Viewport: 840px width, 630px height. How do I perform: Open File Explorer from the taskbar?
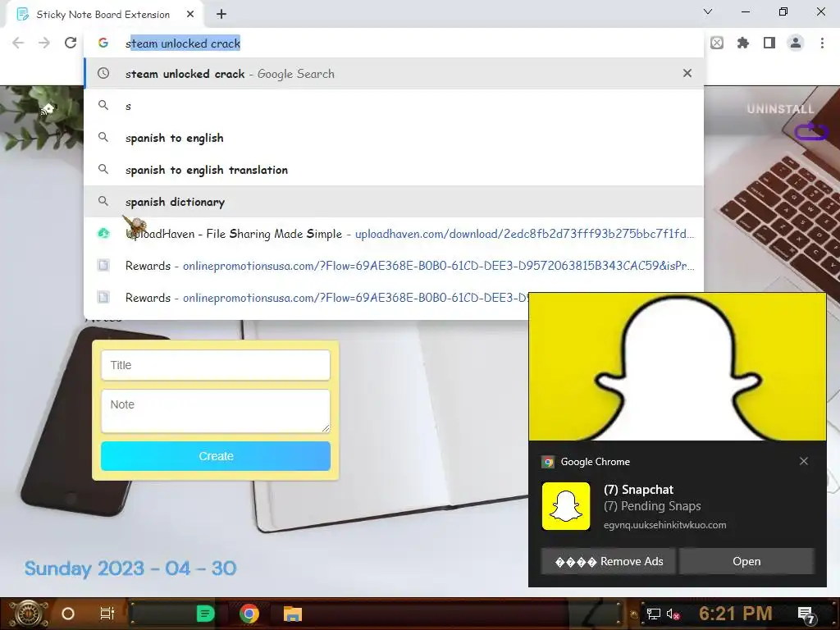pyautogui.click(x=293, y=614)
